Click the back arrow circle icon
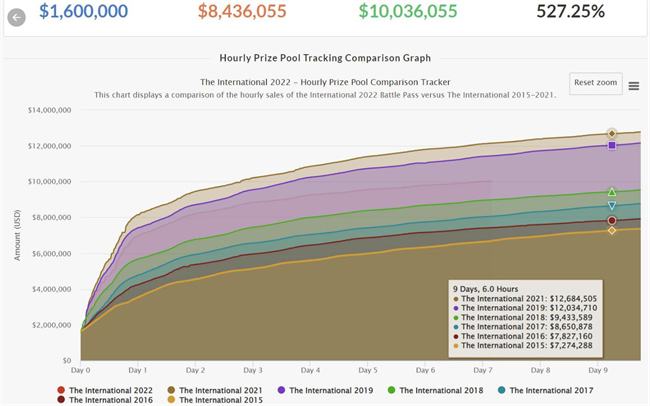 (x=17, y=17)
